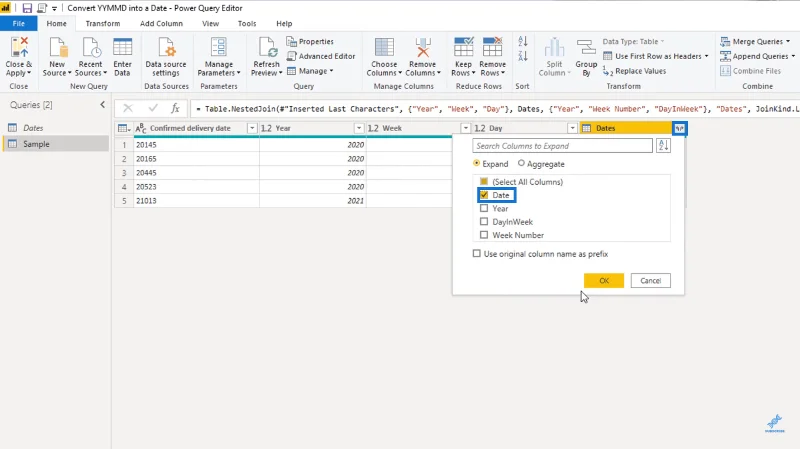The width and height of the screenshot is (800, 449).
Task: Select the Sample query in the pane
Action: point(56,144)
